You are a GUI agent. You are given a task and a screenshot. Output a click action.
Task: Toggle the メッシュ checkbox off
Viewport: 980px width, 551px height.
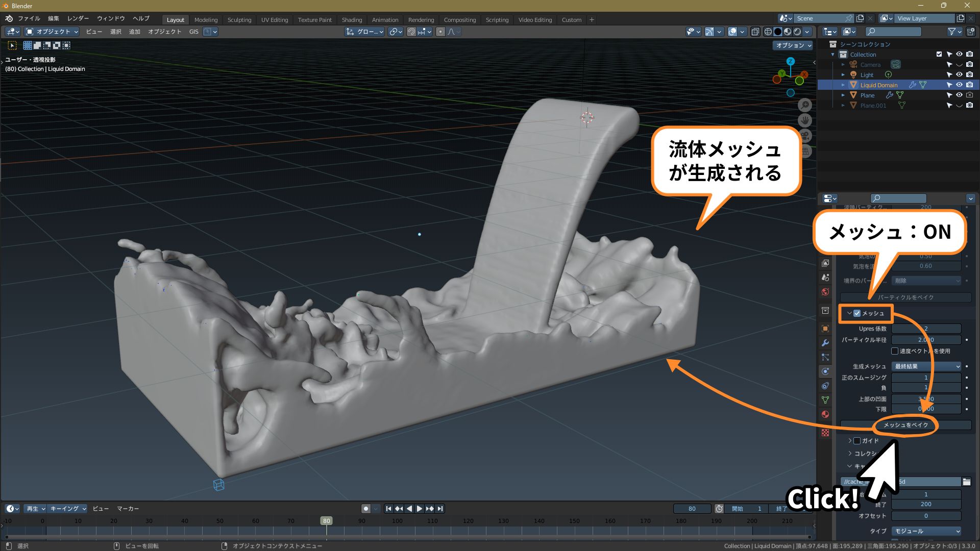pos(857,313)
